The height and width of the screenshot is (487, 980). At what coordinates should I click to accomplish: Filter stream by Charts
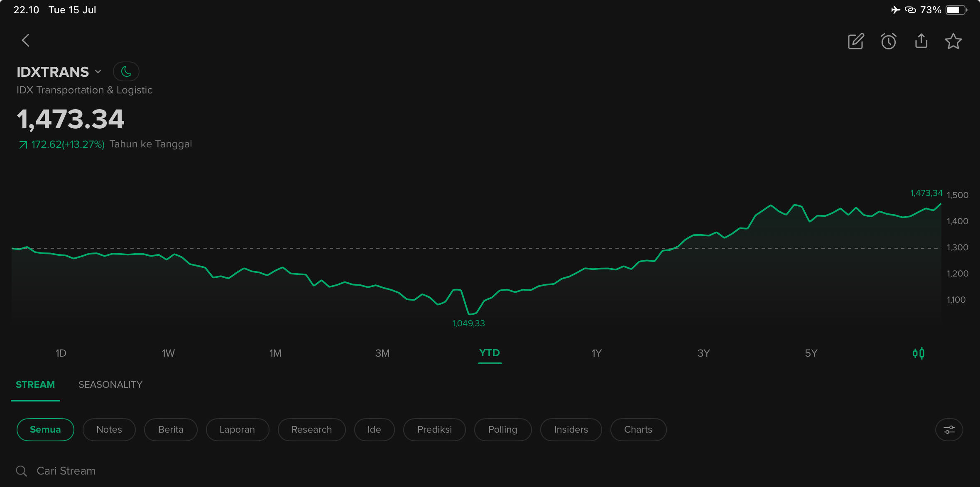(x=638, y=430)
